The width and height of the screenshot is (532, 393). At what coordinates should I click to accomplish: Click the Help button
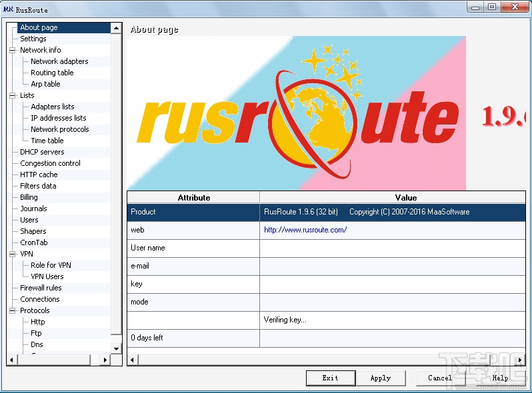click(500, 378)
